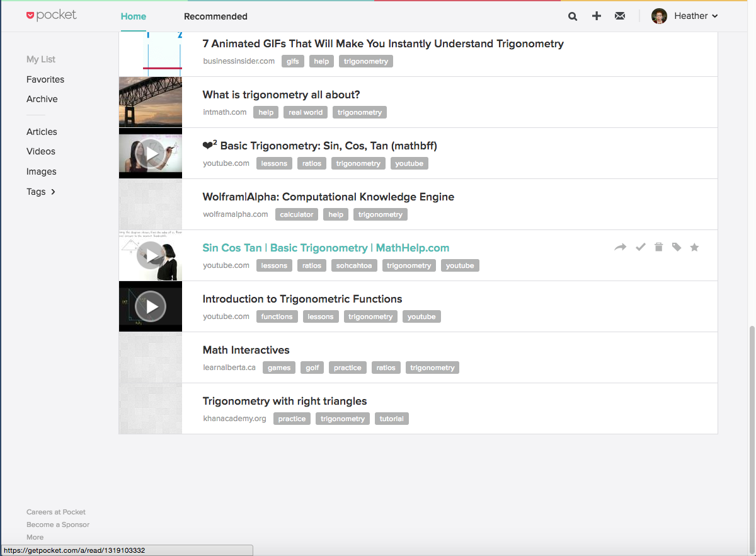Click practice tag on Khan Academy item

(x=292, y=419)
